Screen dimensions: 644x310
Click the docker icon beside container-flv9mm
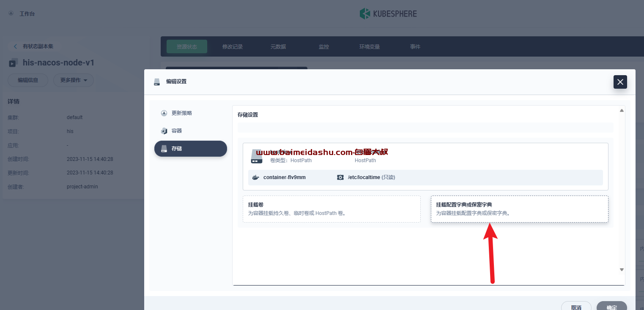(x=255, y=177)
